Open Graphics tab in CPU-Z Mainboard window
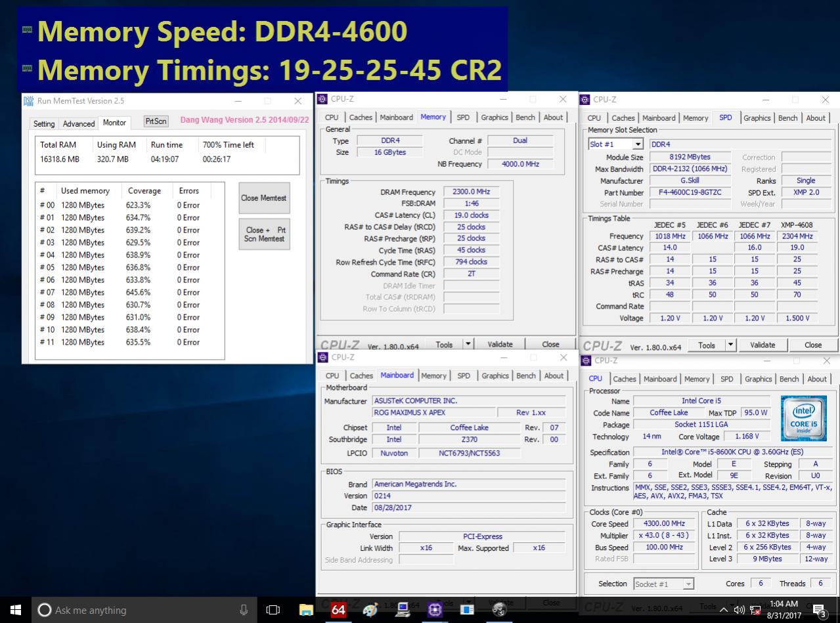 click(x=495, y=376)
